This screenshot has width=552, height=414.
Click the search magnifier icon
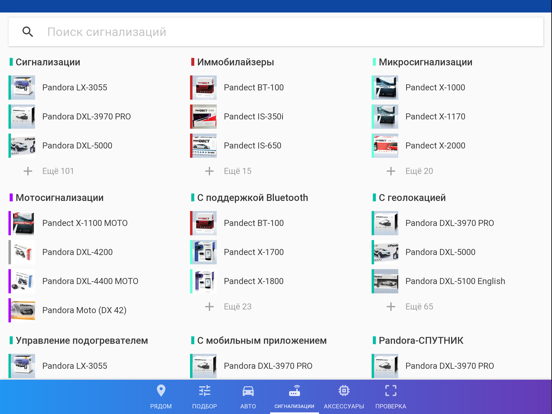tap(27, 32)
